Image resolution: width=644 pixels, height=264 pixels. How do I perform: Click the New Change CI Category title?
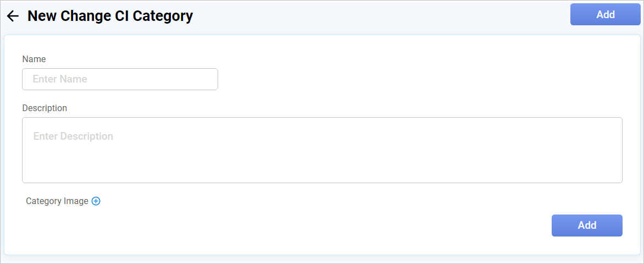[110, 16]
